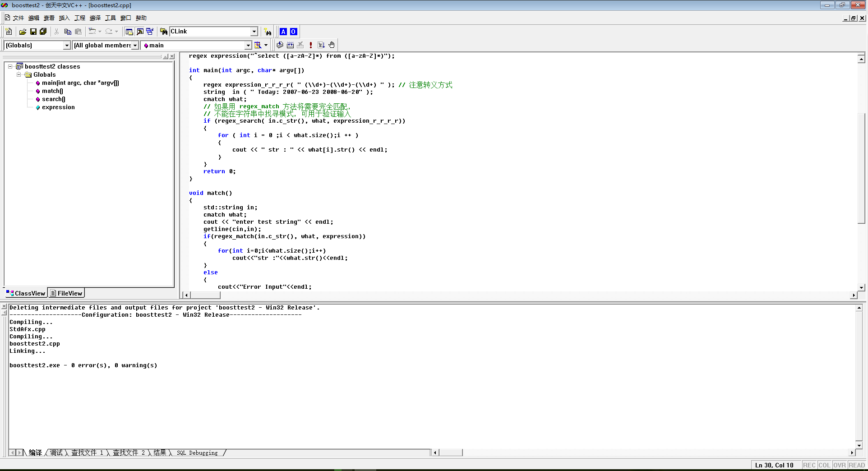Open the 工程 menu

point(80,18)
